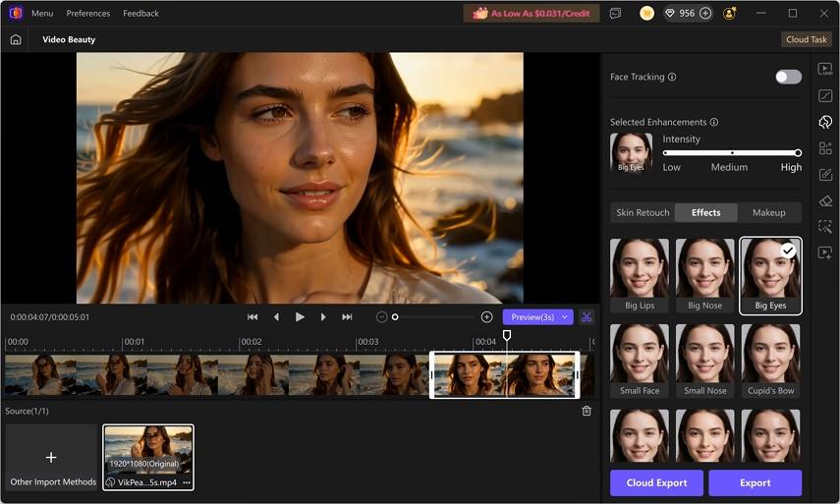Click the Big Eyes selected enhancement thumbnail

tap(631, 152)
